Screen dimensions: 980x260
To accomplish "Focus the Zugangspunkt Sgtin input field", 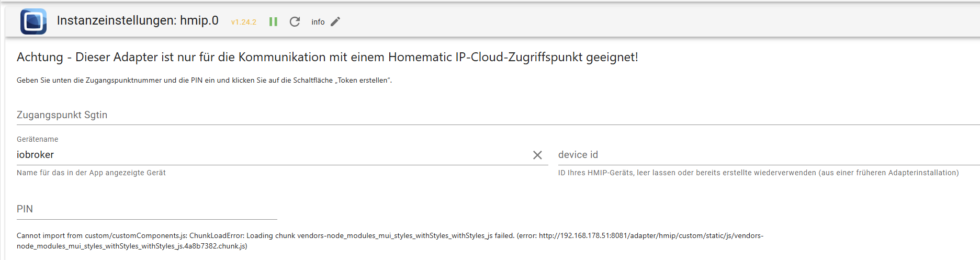I will (x=498, y=115).
